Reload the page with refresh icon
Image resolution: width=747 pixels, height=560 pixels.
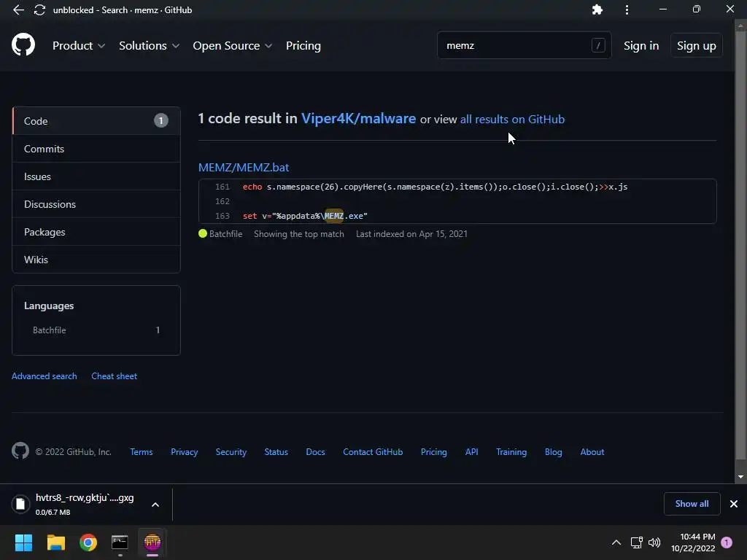click(39, 9)
